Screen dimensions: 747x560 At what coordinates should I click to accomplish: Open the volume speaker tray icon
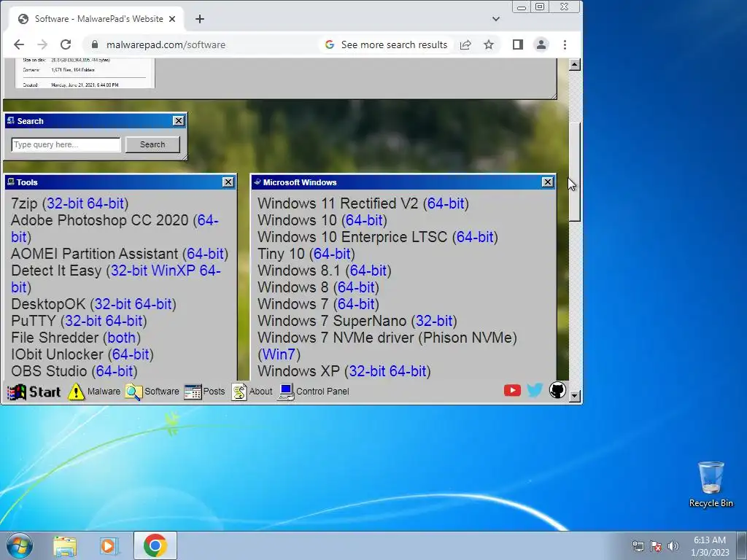click(673, 546)
